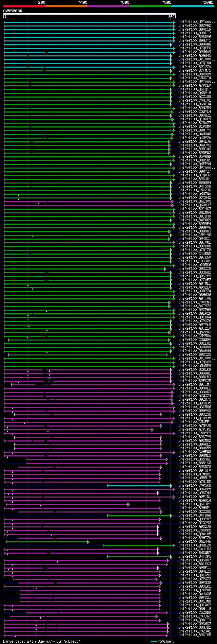Select label UniRef100_Q7XU42

tap(195, 197)
